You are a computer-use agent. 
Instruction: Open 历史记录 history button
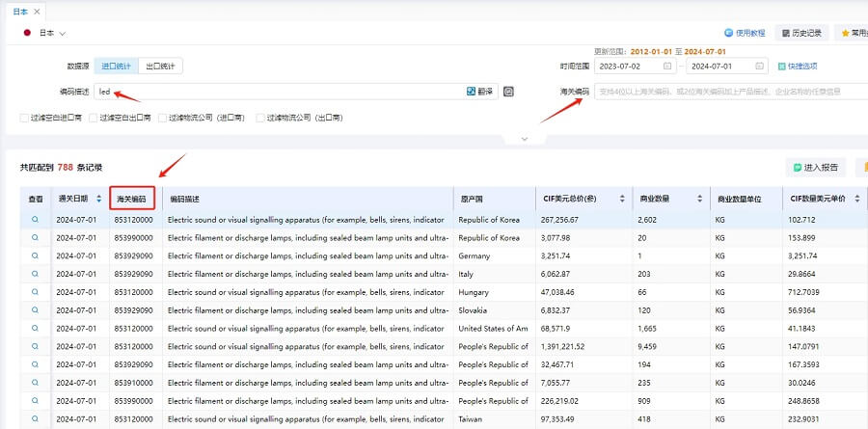point(801,33)
